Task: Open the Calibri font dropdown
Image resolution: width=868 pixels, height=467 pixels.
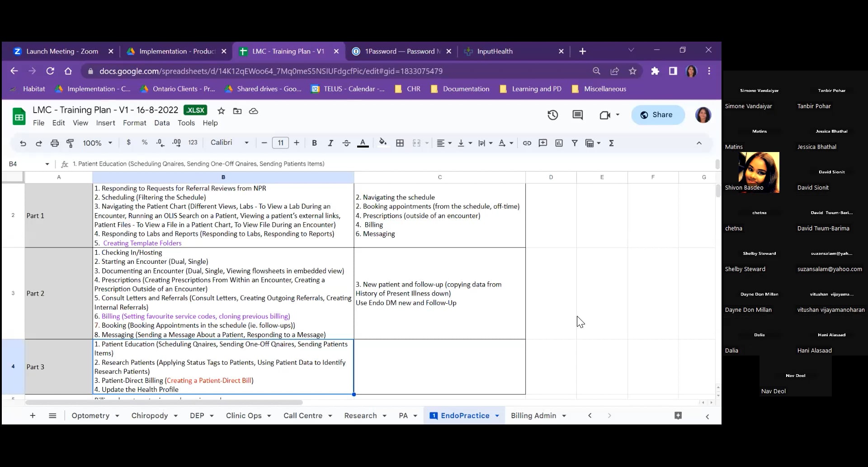Action: click(230, 143)
